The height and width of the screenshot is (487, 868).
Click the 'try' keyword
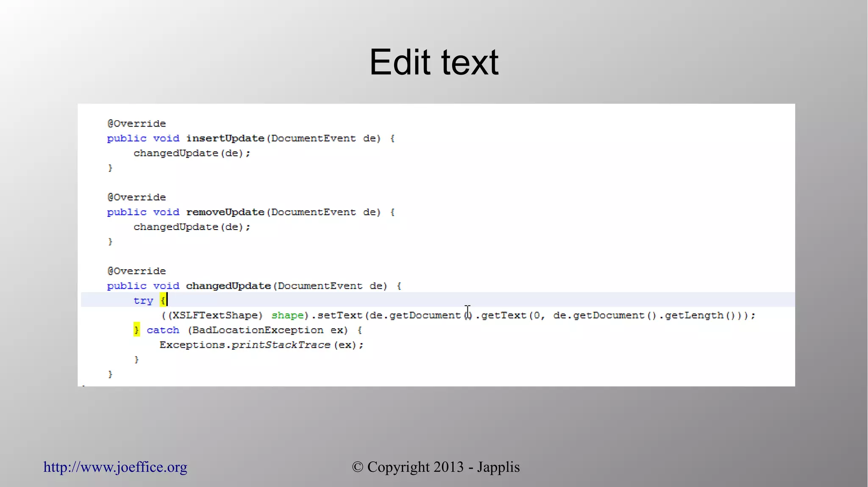[143, 301]
